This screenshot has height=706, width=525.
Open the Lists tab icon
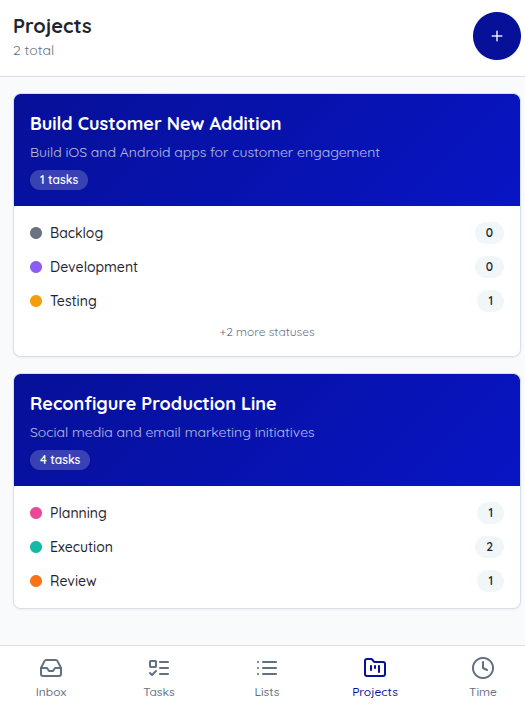click(267, 668)
